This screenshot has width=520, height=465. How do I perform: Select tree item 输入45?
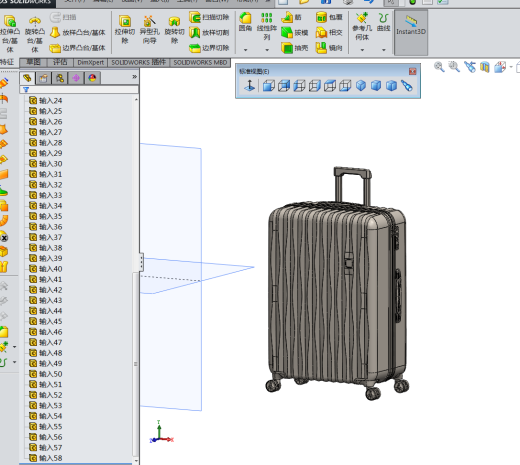click(45, 321)
